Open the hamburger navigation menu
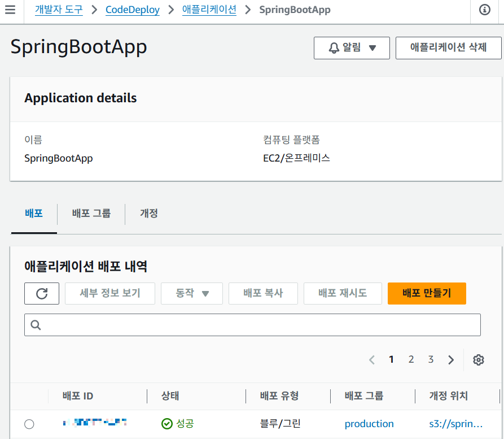The height and width of the screenshot is (439, 504). pos(10,10)
